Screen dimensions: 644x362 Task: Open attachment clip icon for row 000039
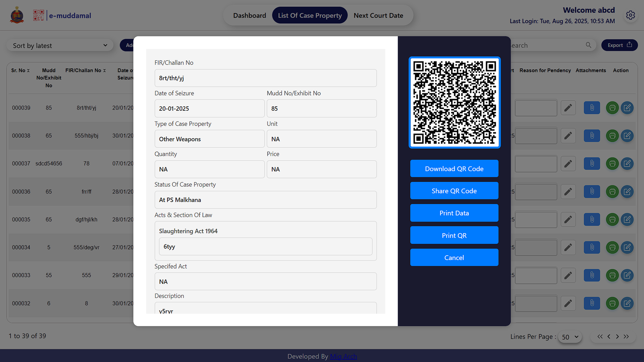(x=592, y=108)
